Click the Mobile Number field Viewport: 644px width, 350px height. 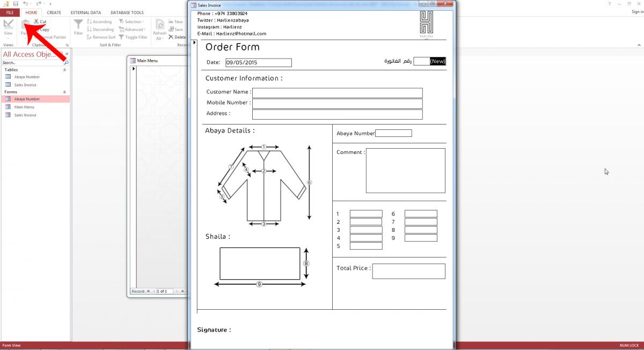[x=337, y=104]
